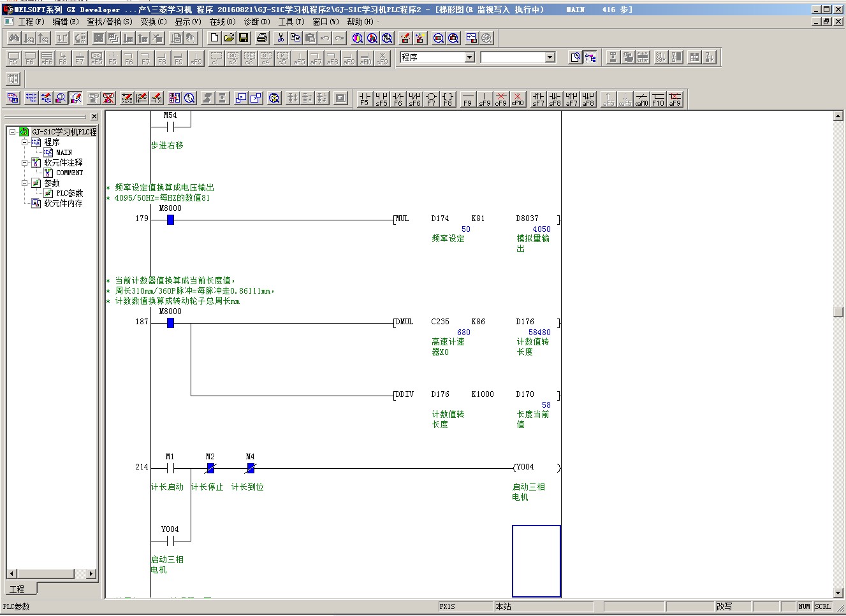Open the 编辑(E) menu
Screen dimensions: 846x616
(x=66, y=22)
